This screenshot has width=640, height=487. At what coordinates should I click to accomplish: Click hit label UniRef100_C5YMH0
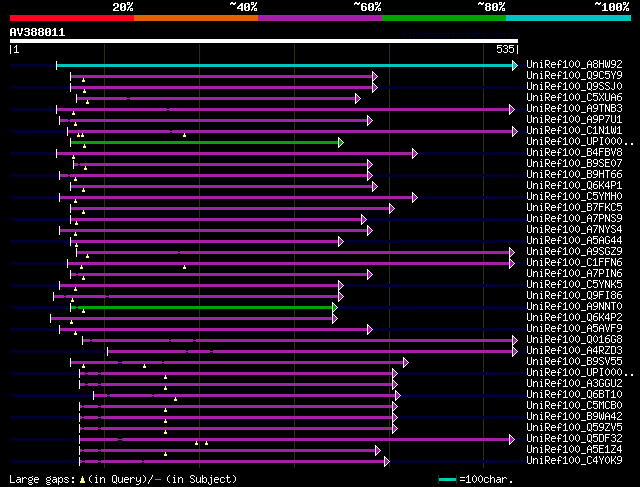pos(574,196)
